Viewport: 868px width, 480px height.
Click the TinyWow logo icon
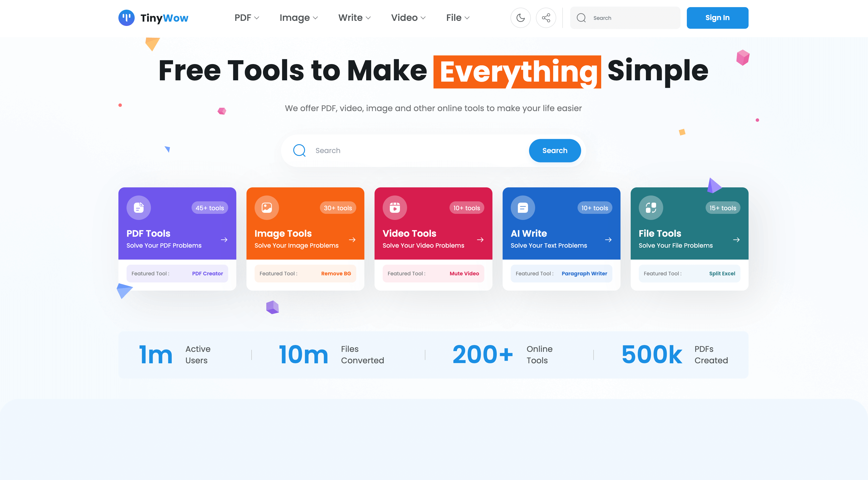(126, 18)
